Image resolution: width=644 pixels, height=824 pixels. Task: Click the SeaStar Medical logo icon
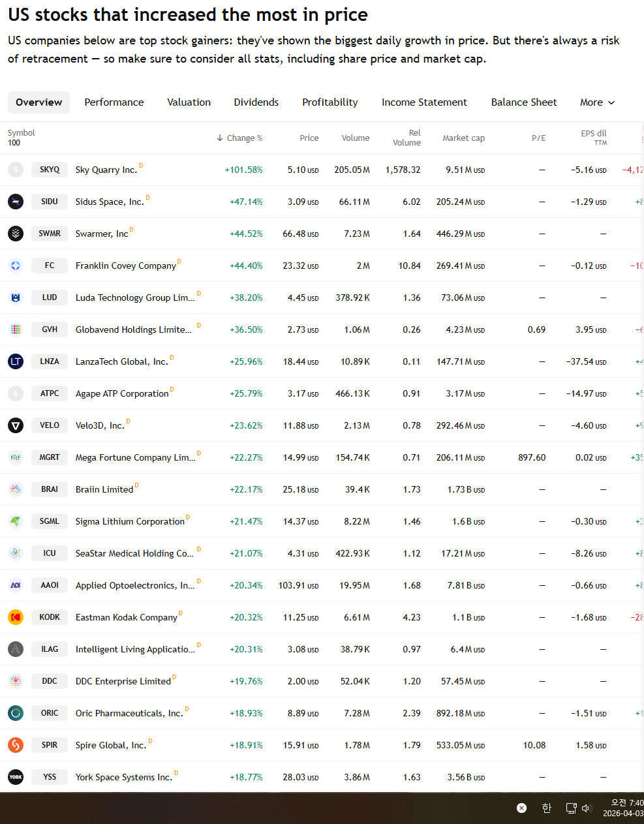[x=16, y=553]
